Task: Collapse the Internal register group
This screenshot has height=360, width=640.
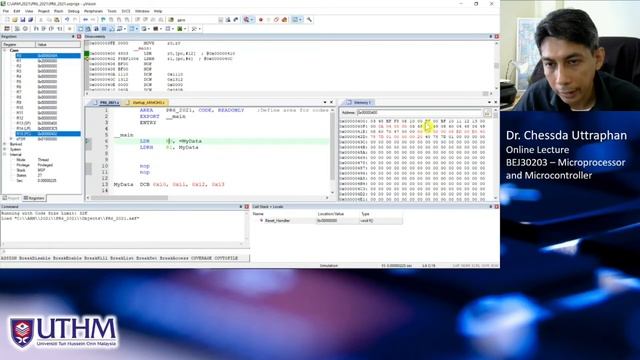Action: (x=5, y=155)
